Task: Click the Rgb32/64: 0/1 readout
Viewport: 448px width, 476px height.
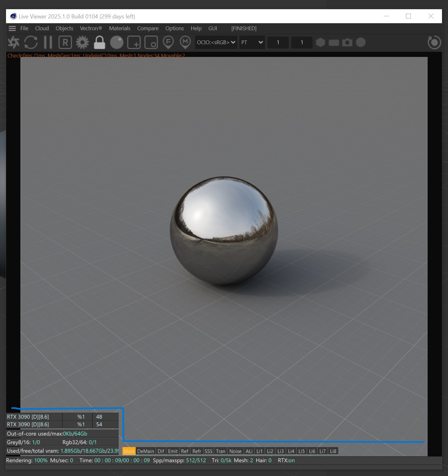Action: click(80, 442)
